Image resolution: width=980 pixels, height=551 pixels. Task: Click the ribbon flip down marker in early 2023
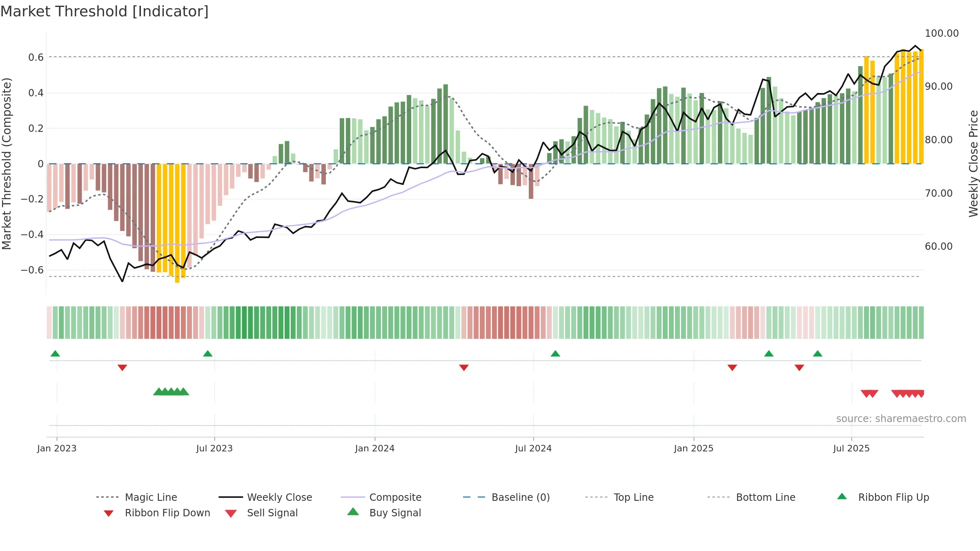[x=122, y=368]
